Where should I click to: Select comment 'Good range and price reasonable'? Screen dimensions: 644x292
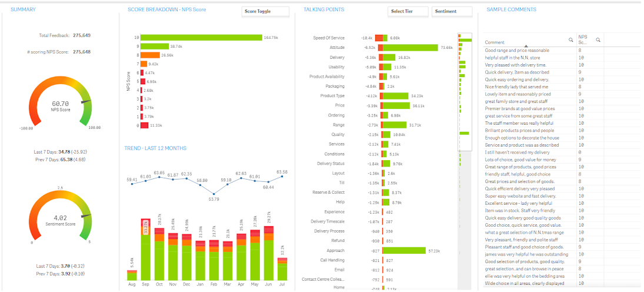[x=517, y=50]
